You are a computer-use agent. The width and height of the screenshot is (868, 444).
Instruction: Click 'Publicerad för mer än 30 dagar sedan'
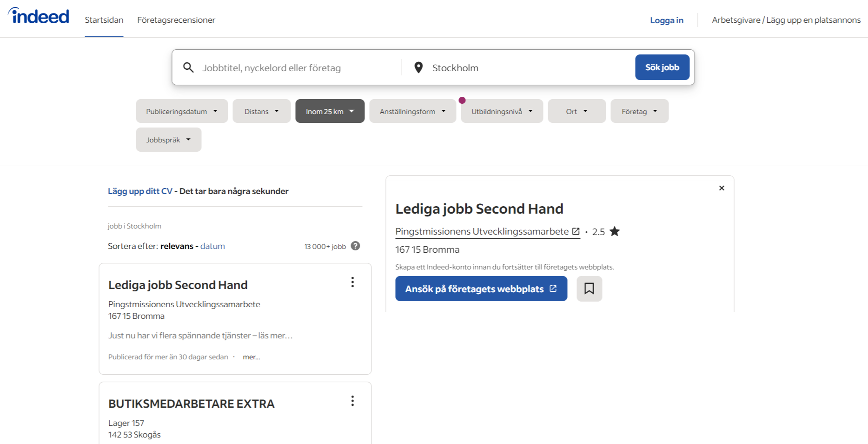[168, 357]
